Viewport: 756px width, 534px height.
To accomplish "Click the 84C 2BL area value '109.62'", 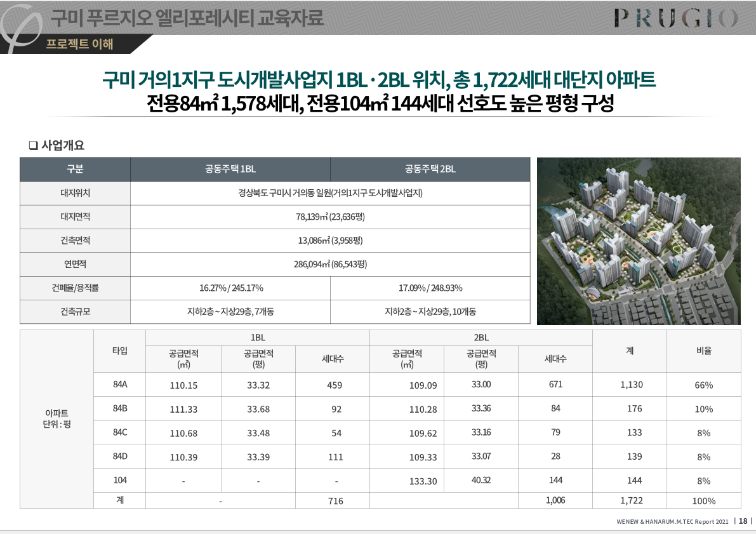I will click(423, 434).
